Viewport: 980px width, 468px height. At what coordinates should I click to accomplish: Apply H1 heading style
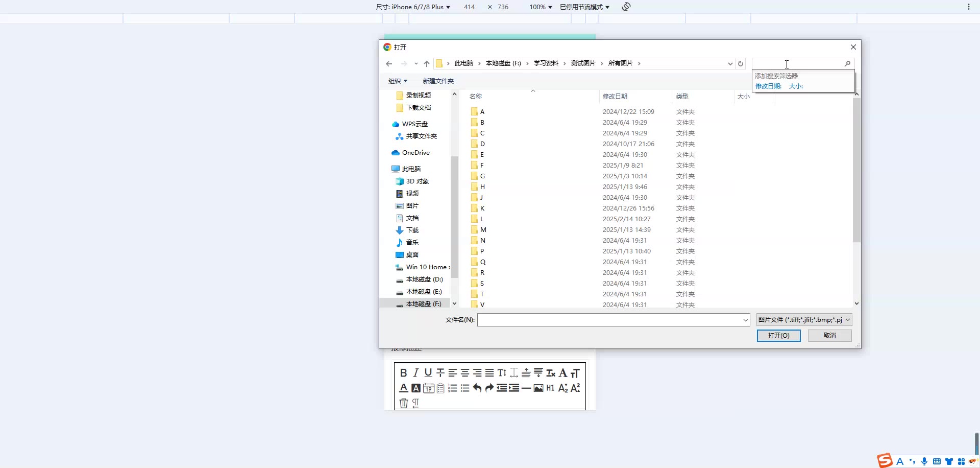coord(550,388)
